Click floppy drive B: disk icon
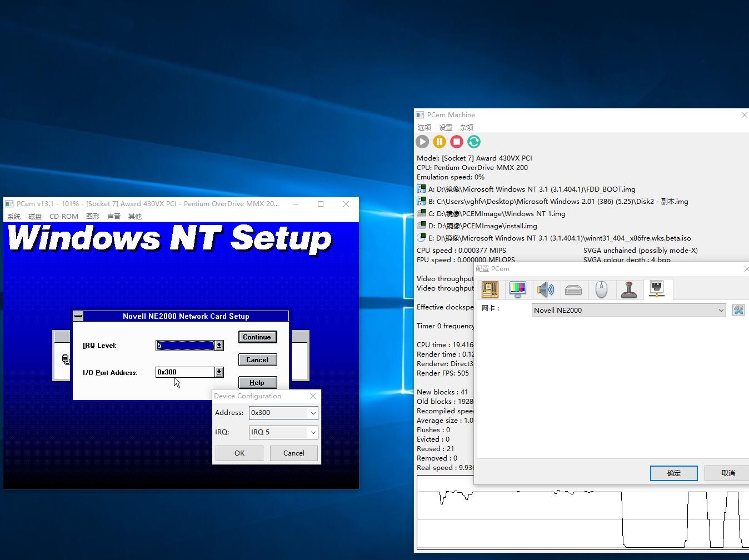 tap(421, 201)
